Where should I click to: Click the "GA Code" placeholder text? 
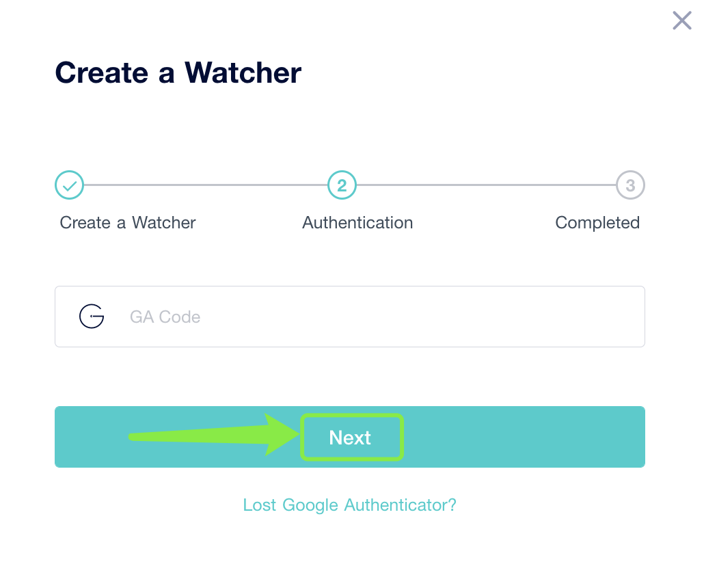[165, 317]
